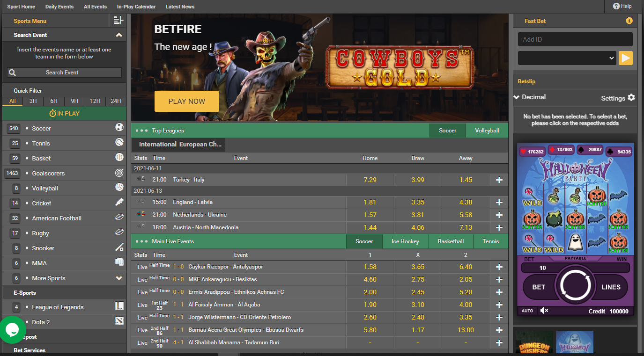Select the 24H quick filter
This screenshot has height=356, width=644.
click(x=116, y=101)
